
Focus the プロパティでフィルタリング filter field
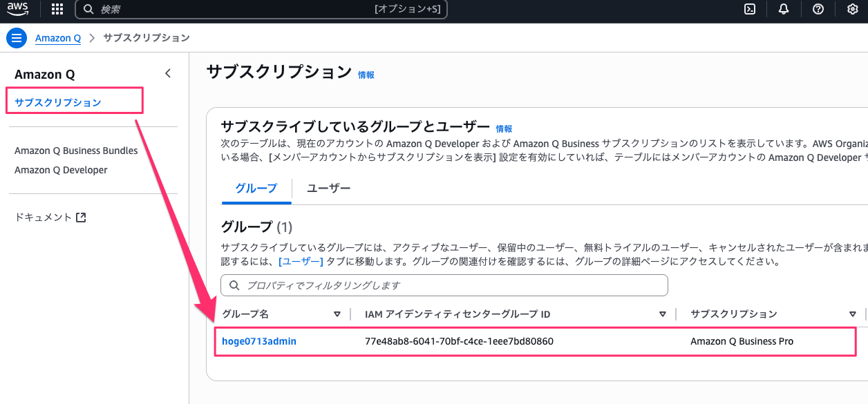click(x=444, y=285)
